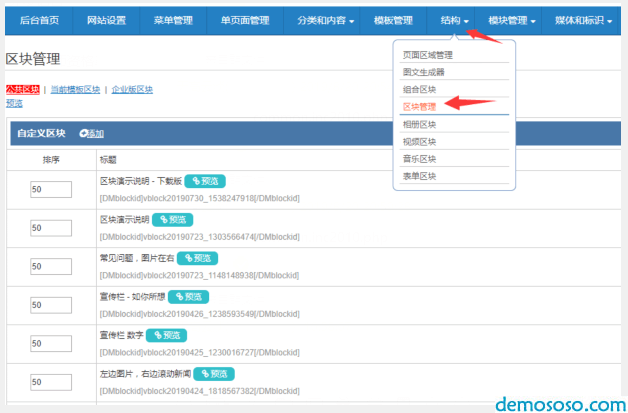Open the 企业版区块 link

132,89
